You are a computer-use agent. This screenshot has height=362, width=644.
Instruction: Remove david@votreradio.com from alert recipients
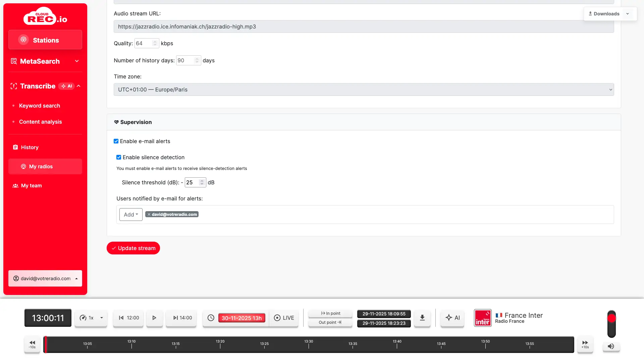[149, 215]
